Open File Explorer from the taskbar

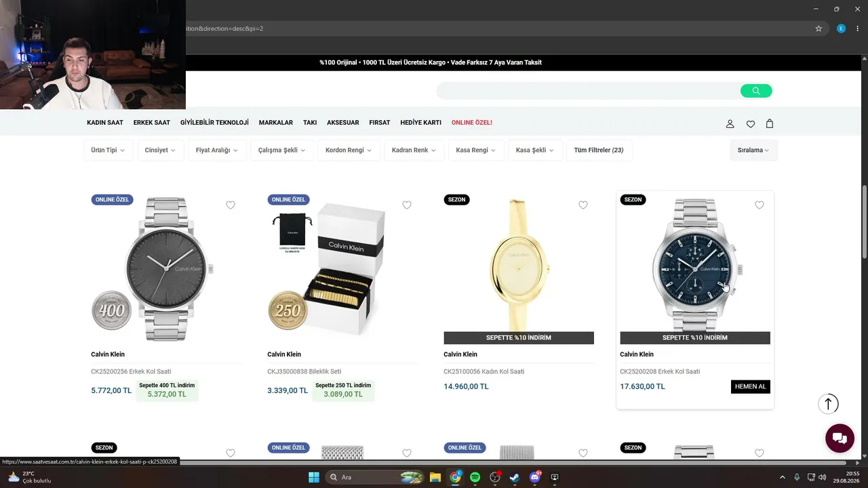coord(435,477)
